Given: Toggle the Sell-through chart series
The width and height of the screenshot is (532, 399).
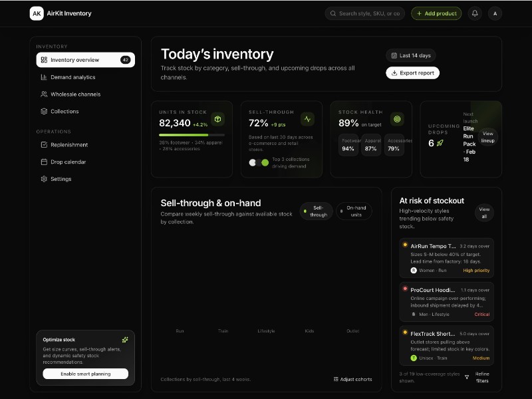Looking at the screenshot, I should point(316,211).
